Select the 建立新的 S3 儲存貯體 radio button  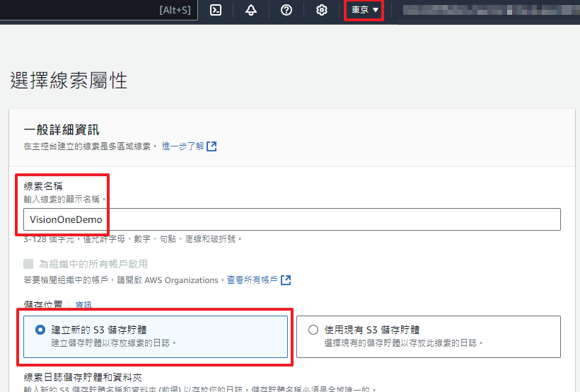click(x=40, y=330)
